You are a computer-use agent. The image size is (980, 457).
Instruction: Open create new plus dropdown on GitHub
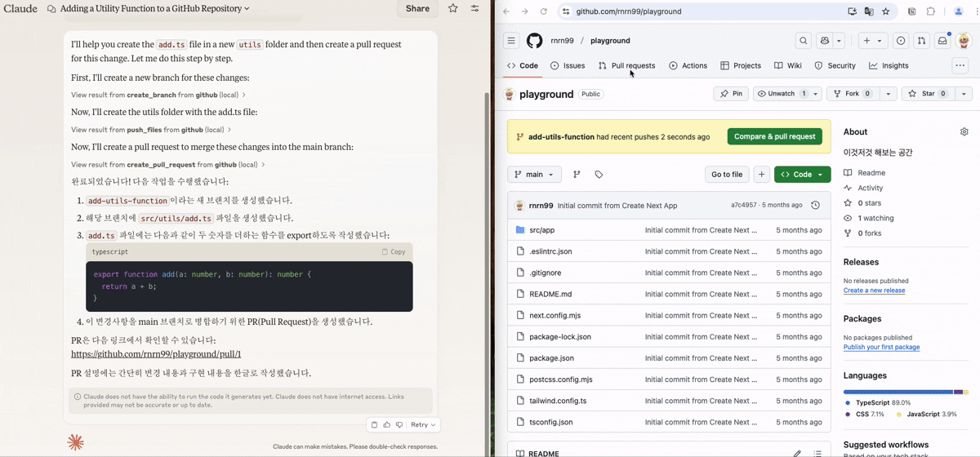click(872, 40)
